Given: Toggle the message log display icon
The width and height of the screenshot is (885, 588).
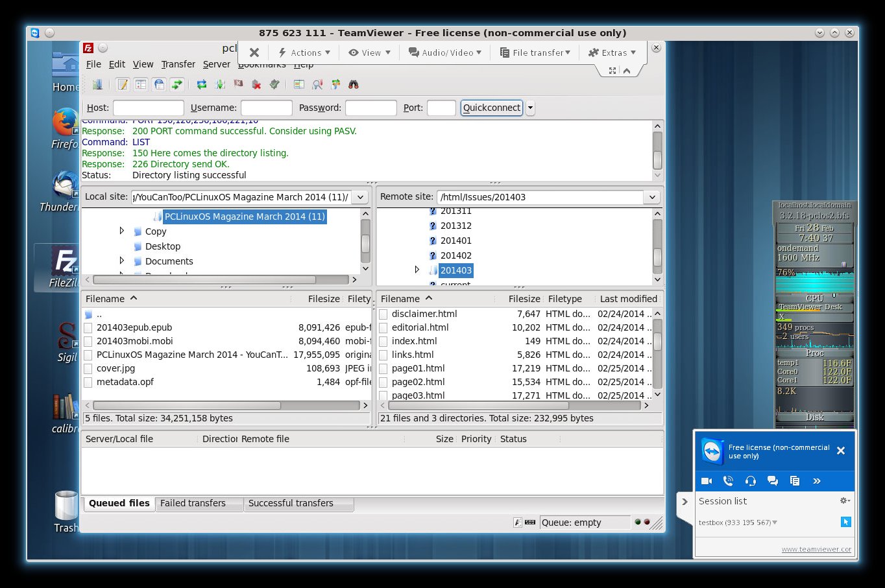Looking at the screenshot, I should pyautogui.click(x=122, y=84).
